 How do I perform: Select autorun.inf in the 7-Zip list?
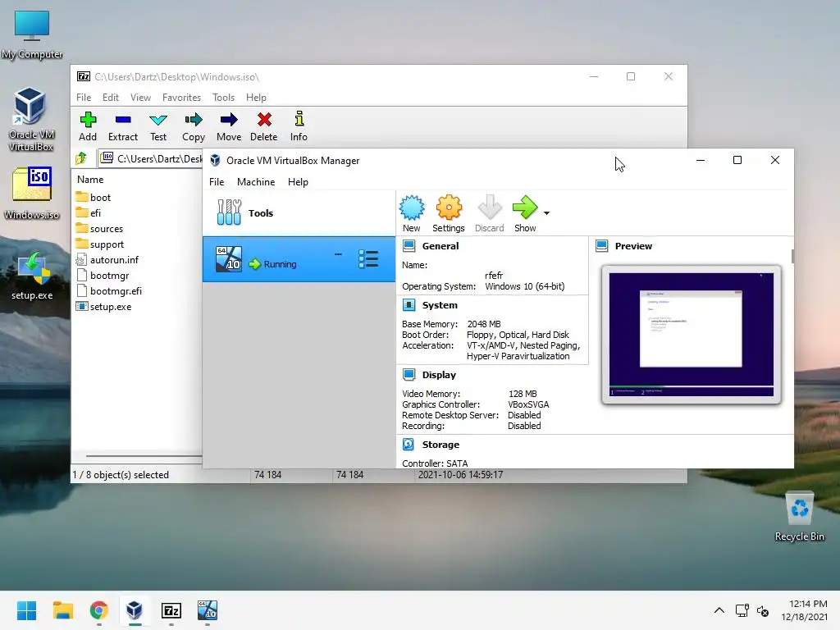pyautogui.click(x=107, y=260)
